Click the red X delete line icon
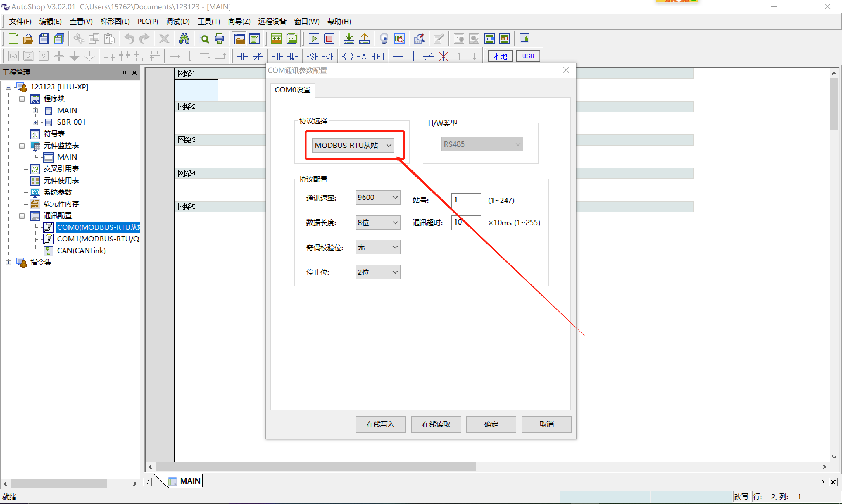The width and height of the screenshot is (842, 504). 444,56
